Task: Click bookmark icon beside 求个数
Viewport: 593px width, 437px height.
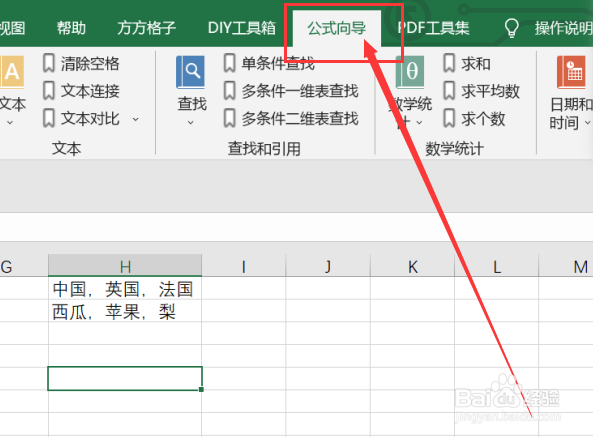Action: point(449,118)
